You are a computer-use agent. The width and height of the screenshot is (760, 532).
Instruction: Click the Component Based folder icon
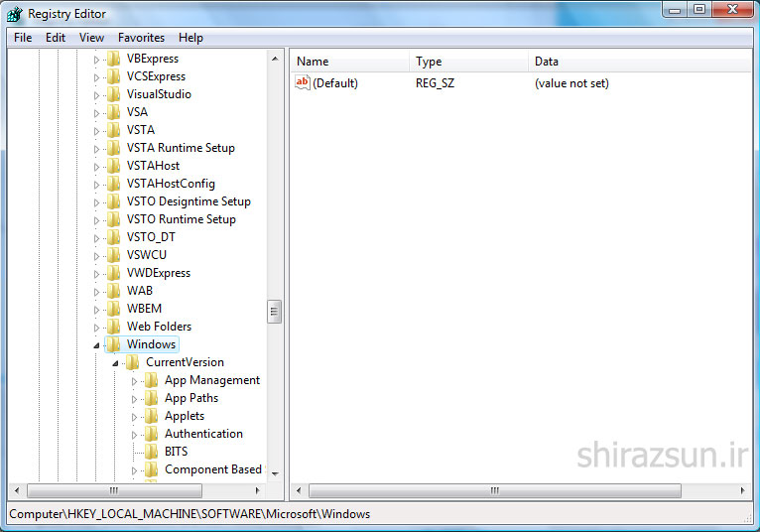[x=152, y=469]
